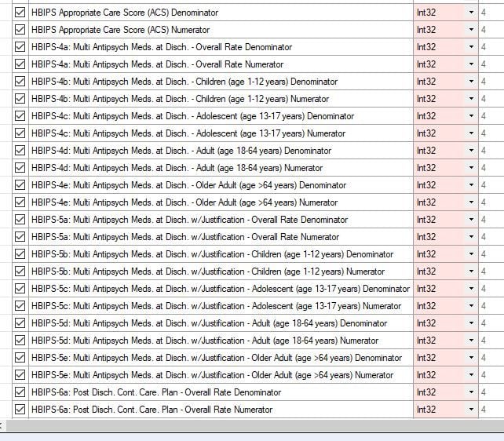Open data type dropdown for HBIPS-6a Overall Rate Denominator
The height and width of the screenshot is (441, 504).
pyautogui.click(x=471, y=392)
